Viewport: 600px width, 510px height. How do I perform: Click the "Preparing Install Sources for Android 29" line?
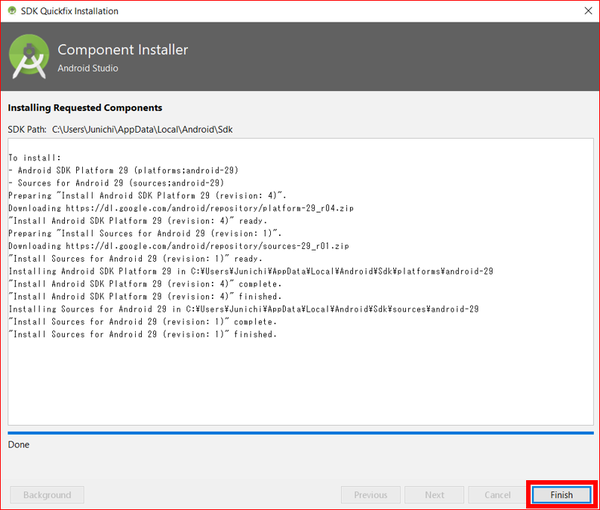coord(145,233)
